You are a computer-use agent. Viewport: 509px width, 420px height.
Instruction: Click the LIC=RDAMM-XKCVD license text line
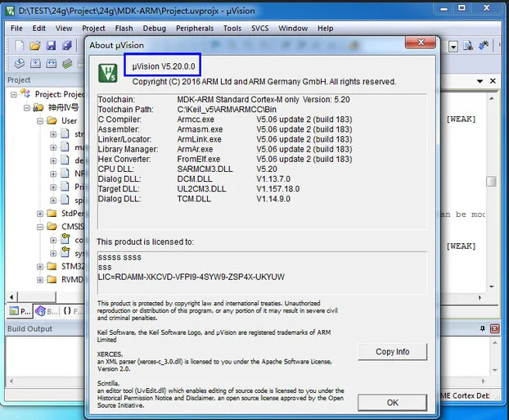[x=191, y=277]
